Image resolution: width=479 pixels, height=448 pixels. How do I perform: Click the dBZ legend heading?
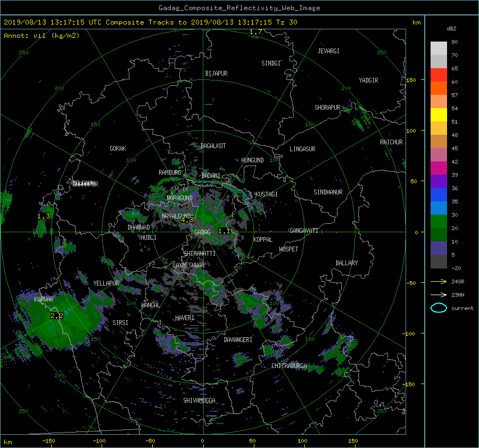click(451, 29)
